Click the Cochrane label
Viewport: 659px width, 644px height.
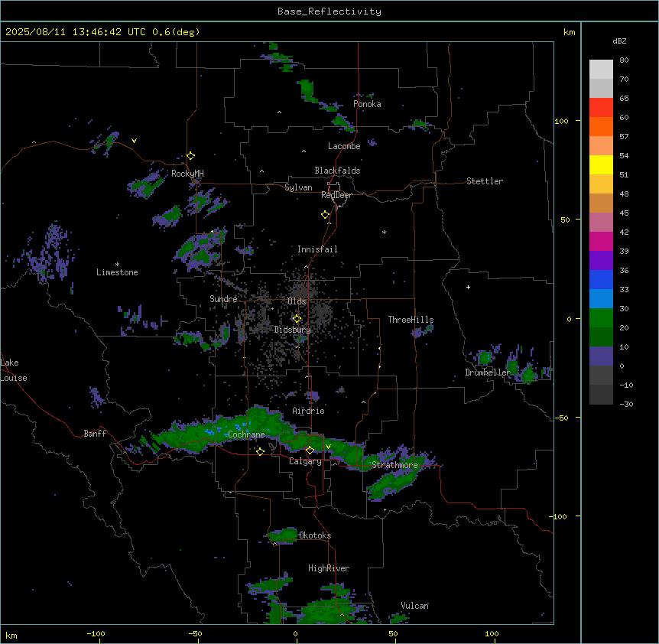click(246, 434)
